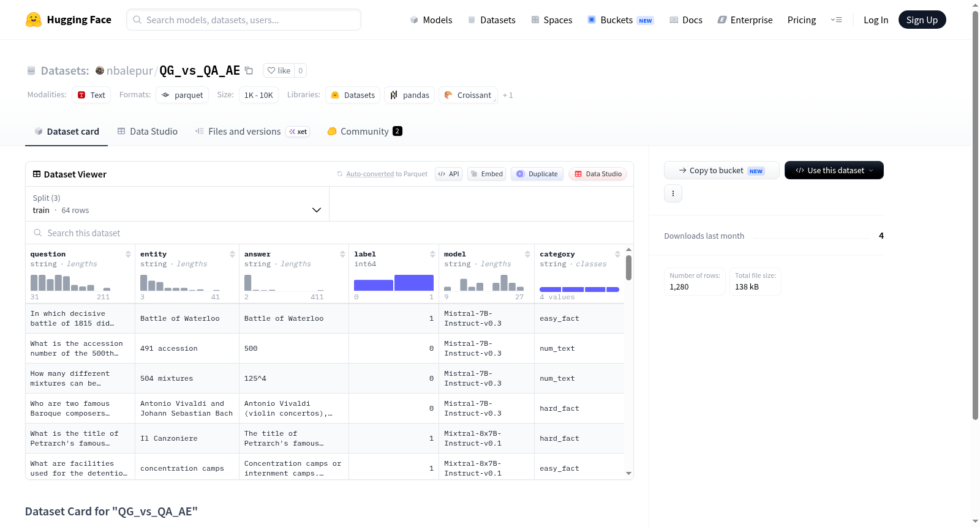980x527 pixels.
Task: Expand the Use this dataset dropdown
Action: (x=834, y=170)
